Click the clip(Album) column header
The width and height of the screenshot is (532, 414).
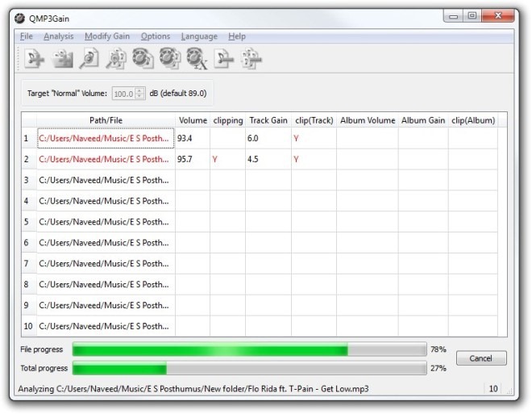[473, 120]
